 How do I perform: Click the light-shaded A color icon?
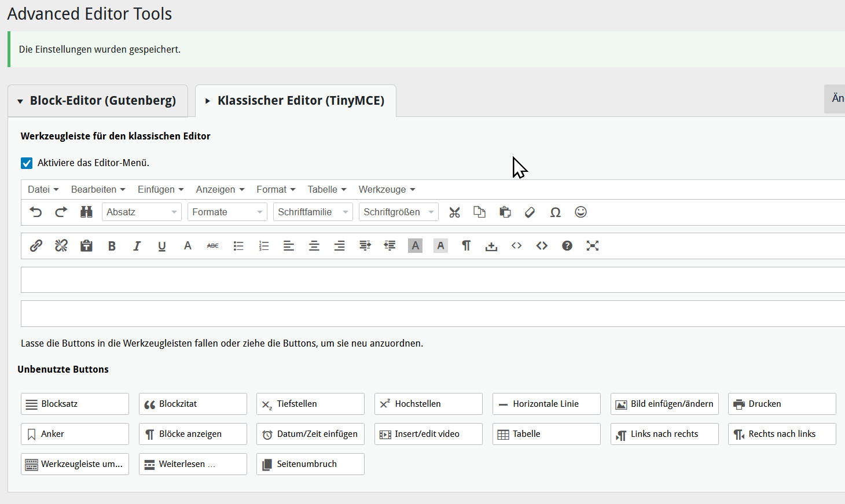pos(440,246)
